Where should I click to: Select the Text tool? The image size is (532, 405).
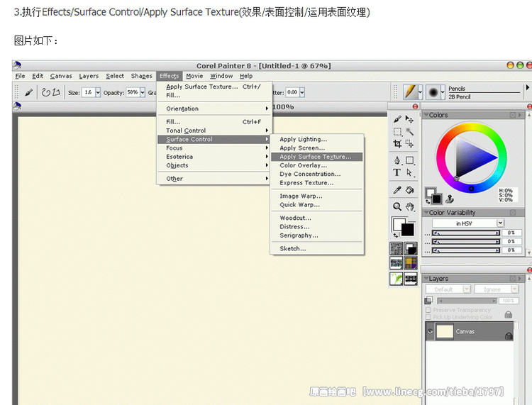tap(397, 172)
